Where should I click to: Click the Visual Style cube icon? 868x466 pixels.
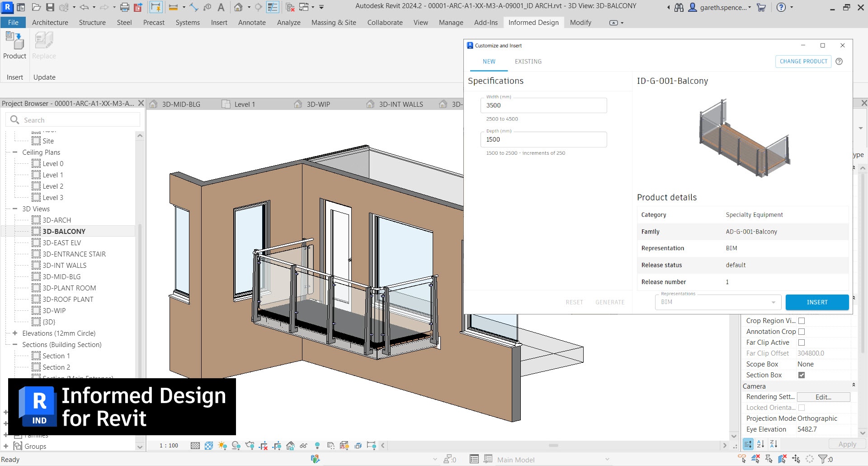click(208, 446)
